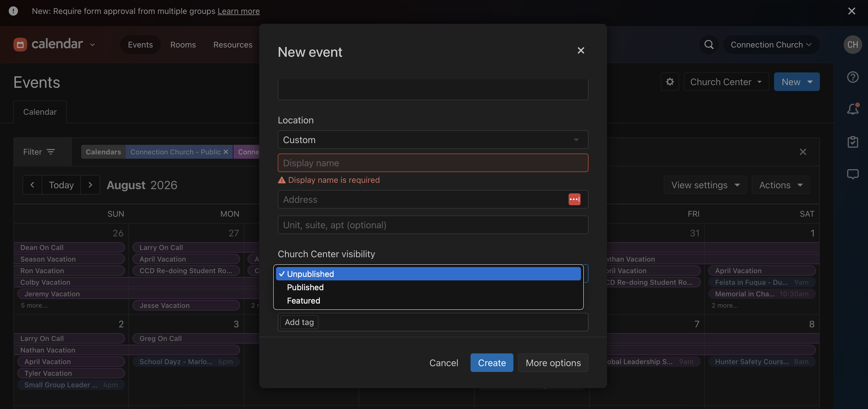Open the Small Group Leader 4pm event

pos(71,385)
